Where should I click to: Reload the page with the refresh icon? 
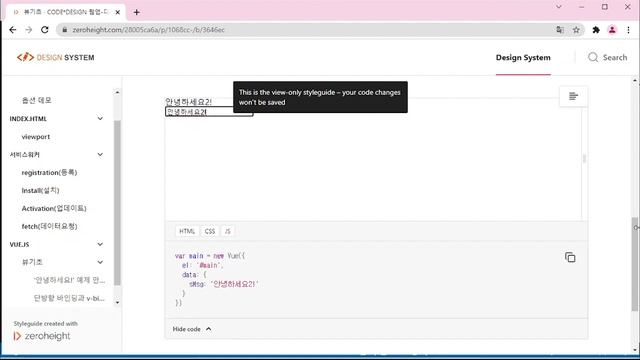pyautogui.click(x=44, y=30)
